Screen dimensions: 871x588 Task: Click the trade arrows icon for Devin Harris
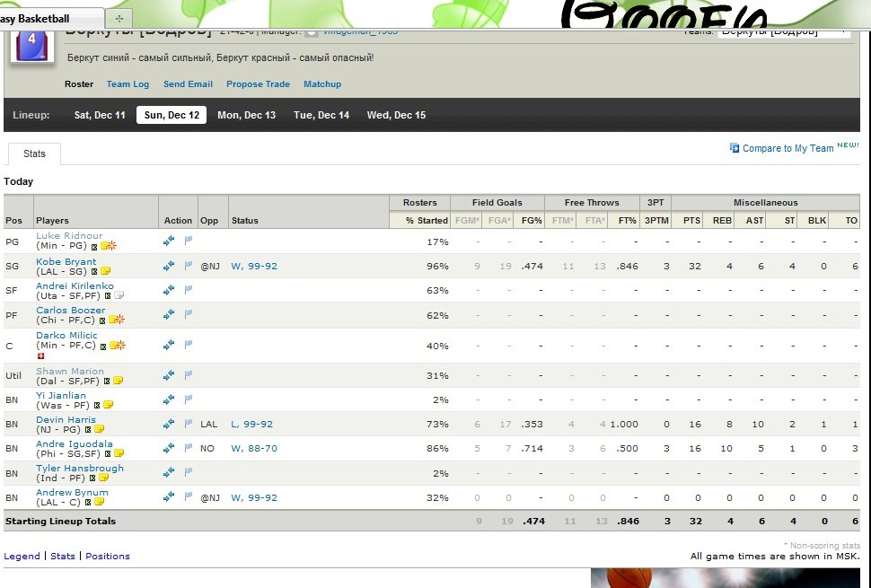[x=169, y=425]
